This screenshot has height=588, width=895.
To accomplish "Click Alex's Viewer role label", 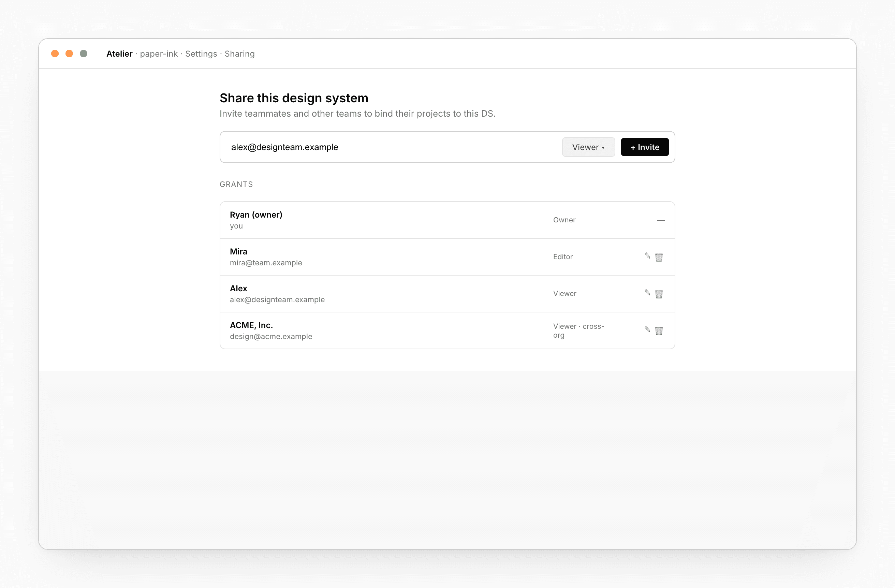I will (564, 294).
